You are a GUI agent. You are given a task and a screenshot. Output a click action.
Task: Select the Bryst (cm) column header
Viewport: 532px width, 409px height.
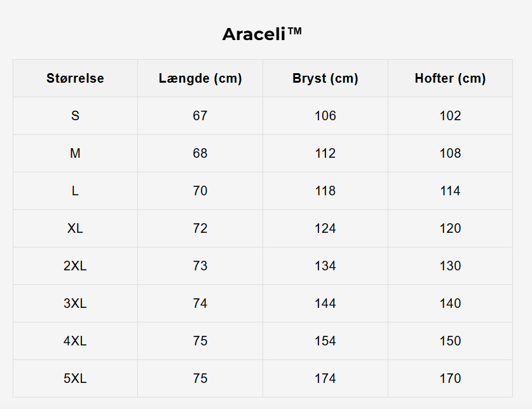(x=325, y=78)
